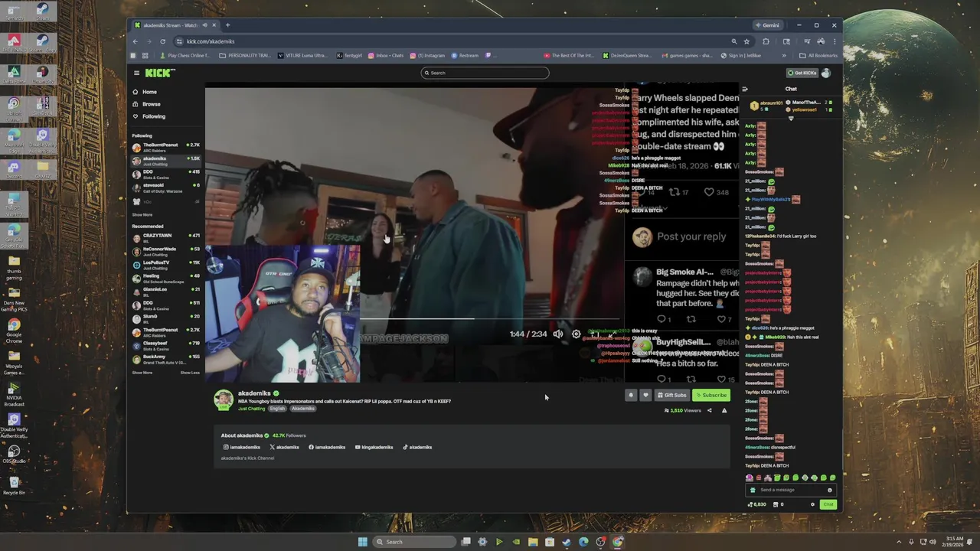980x551 pixels.
Task: Open a new browser tab with plus
Action: tap(227, 25)
